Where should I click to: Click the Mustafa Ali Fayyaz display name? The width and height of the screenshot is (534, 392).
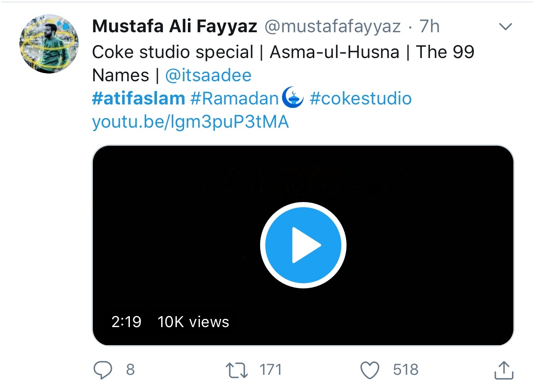(175, 27)
